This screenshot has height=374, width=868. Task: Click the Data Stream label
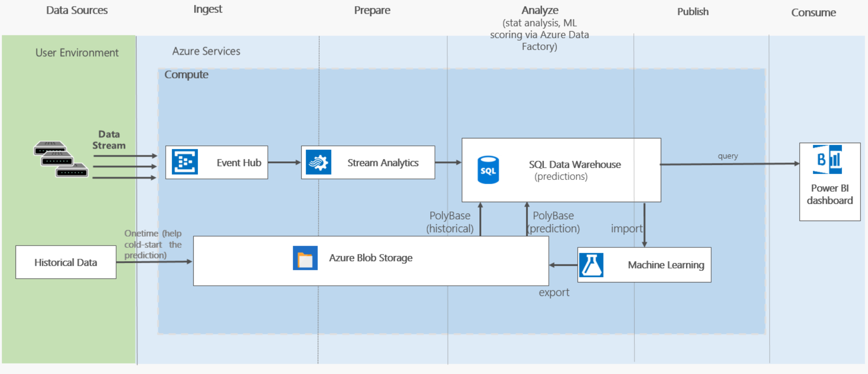point(109,140)
